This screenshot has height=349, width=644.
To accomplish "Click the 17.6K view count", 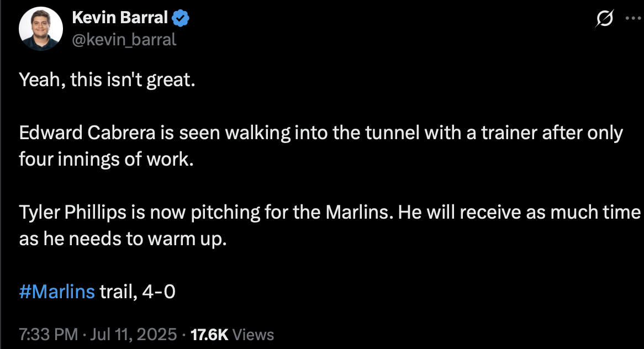I will [209, 335].
